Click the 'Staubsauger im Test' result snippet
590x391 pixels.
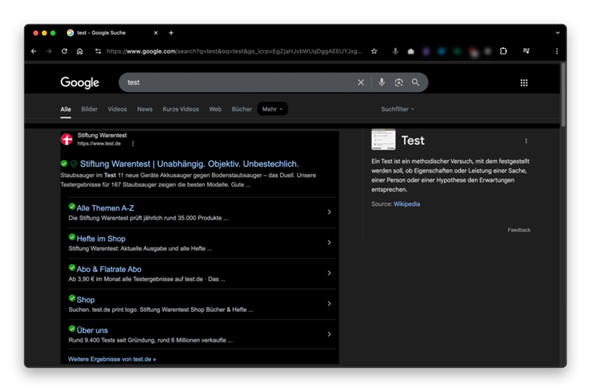(x=188, y=180)
